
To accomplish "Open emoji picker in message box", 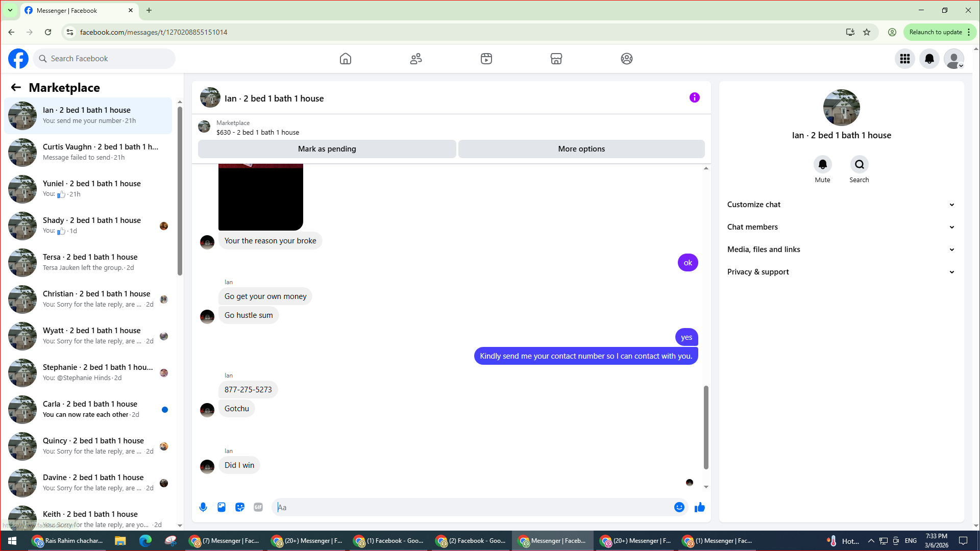I will (x=679, y=507).
